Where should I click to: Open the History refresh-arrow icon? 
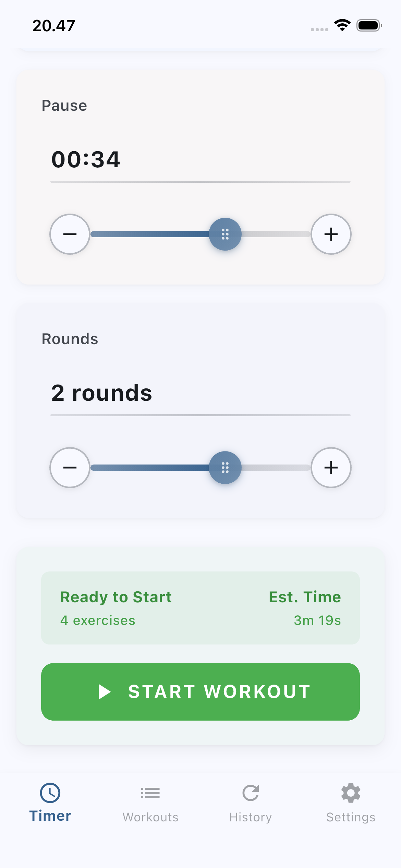pos(251,793)
